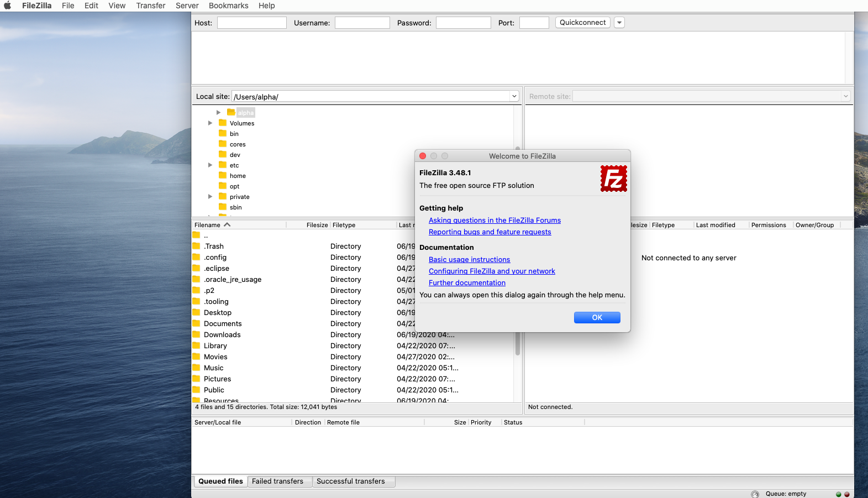Click the FileZilla logo in Welcome dialog
Screen dimensions: 868x498
point(613,179)
